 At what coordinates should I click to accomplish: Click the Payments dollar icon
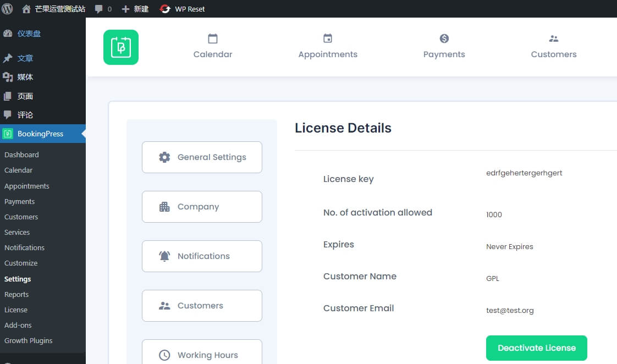pyautogui.click(x=444, y=38)
